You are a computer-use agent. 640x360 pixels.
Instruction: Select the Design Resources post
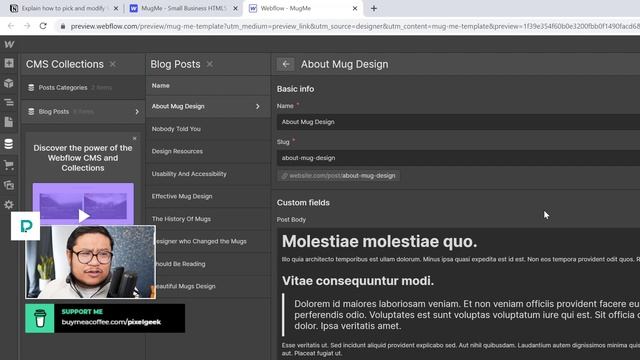[x=208, y=151]
